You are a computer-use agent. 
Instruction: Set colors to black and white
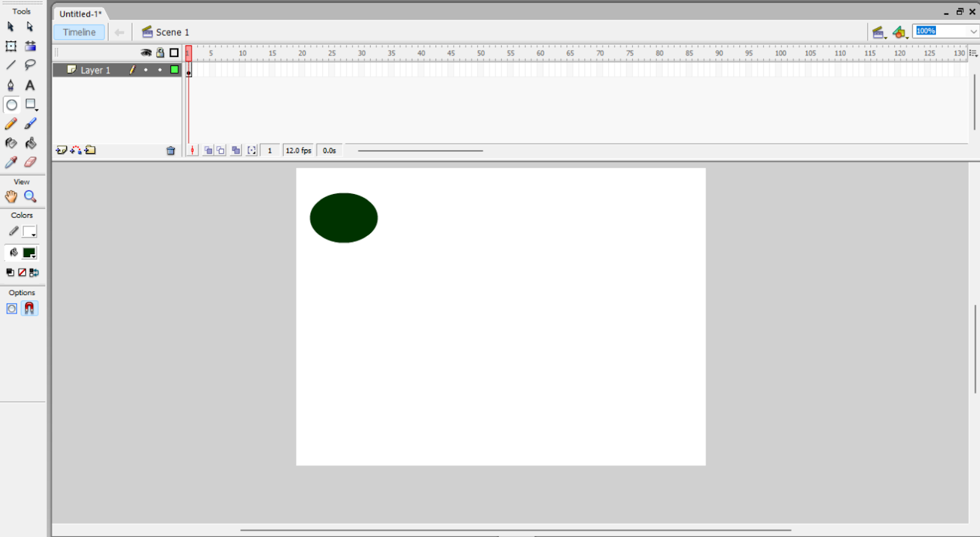coord(10,272)
